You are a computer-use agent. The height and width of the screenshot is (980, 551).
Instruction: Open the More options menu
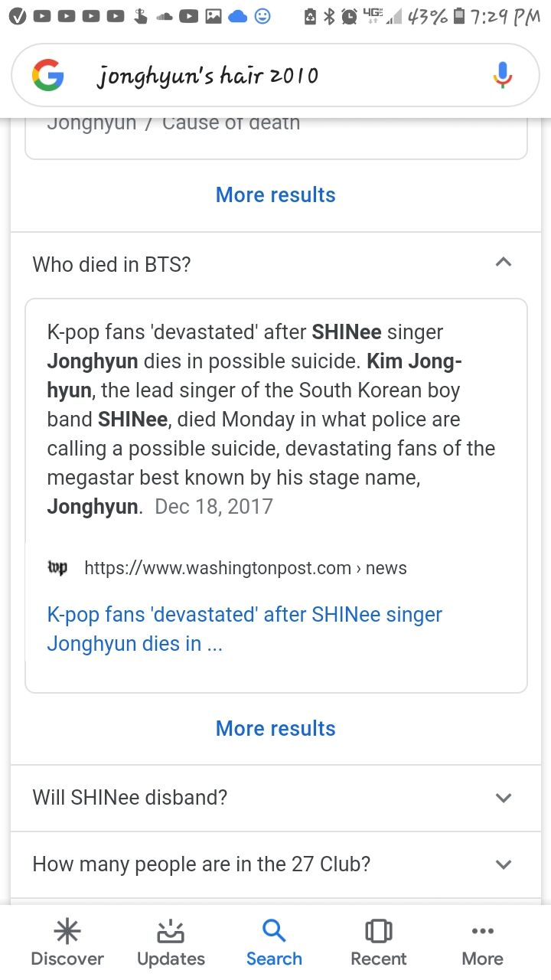[483, 943]
